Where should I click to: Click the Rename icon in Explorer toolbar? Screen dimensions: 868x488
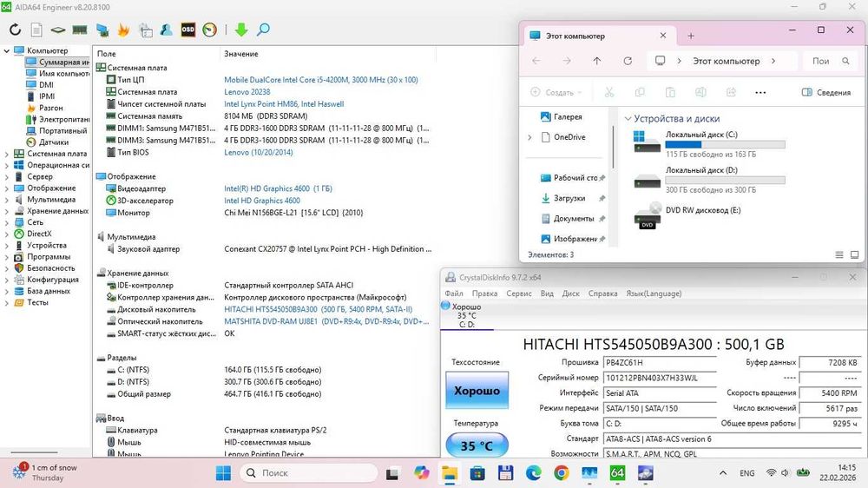[x=700, y=93]
